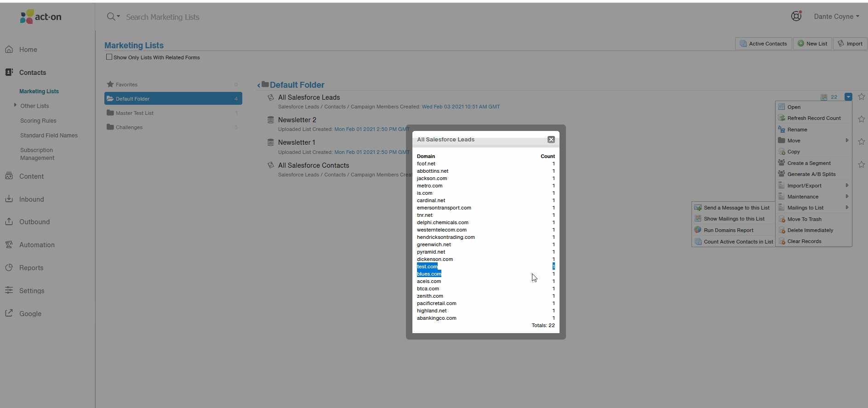Favorite All Salesforce Contacts with star
This screenshot has height=408, width=868.
[x=862, y=164]
